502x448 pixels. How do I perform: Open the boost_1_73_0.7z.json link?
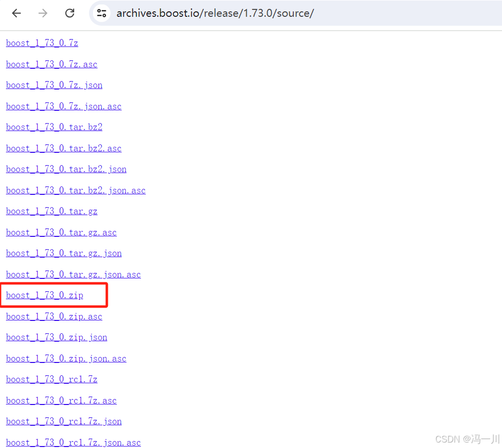pyautogui.click(x=54, y=85)
